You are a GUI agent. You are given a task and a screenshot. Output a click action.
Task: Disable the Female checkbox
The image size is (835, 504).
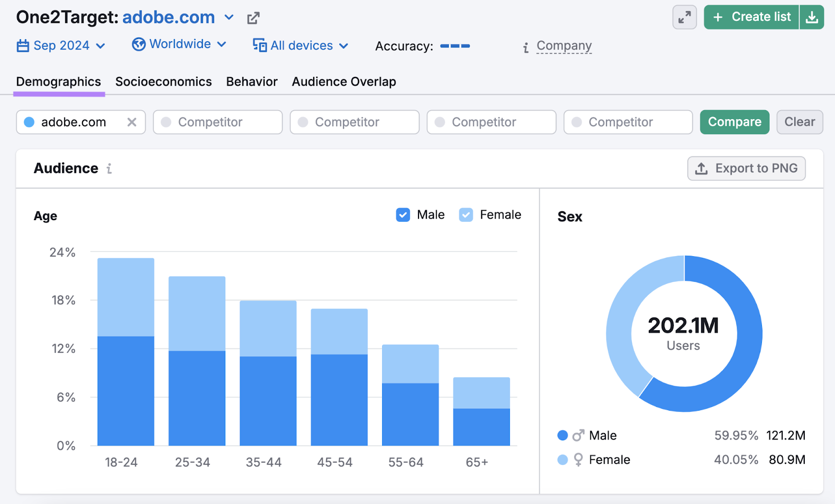pos(465,214)
